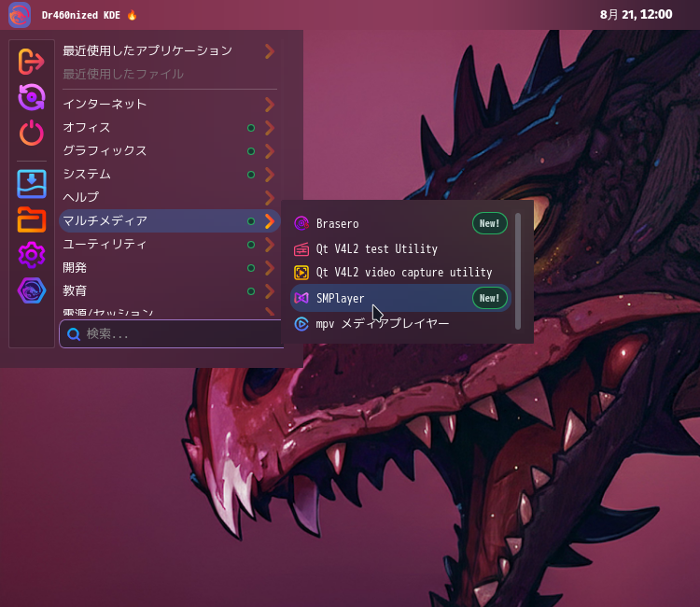Click the Dr460nized KDE panel title

(x=81, y=15)
